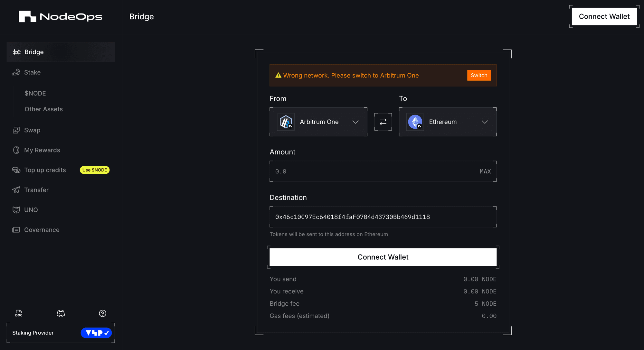
Task: Click 'Gas fees (estimated)' label
Action: [x=299, y=316]
